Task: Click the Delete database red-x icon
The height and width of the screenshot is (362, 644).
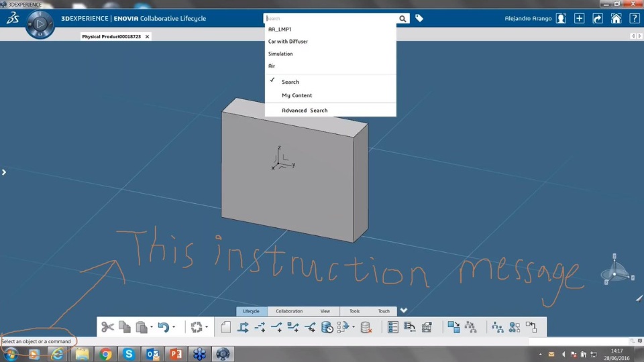Action: [x=366, y=326]
